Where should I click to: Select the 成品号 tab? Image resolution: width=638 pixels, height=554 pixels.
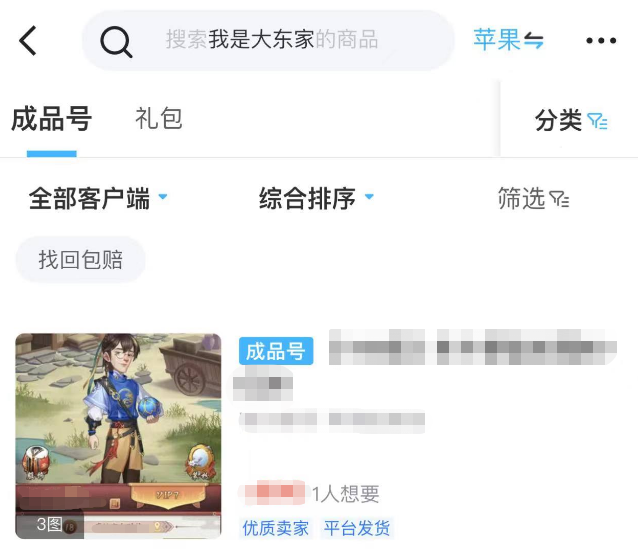pos(52,119)
